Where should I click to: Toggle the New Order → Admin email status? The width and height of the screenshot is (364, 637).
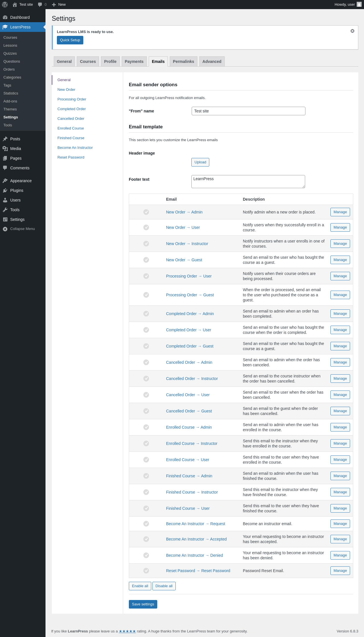click(x=146, y=212)
